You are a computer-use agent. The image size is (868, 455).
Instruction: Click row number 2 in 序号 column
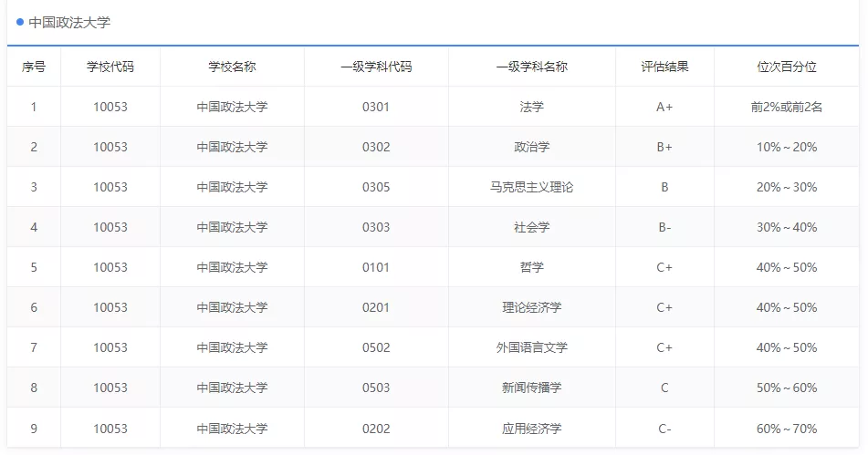pyautogui.click(x=34, y=147)
